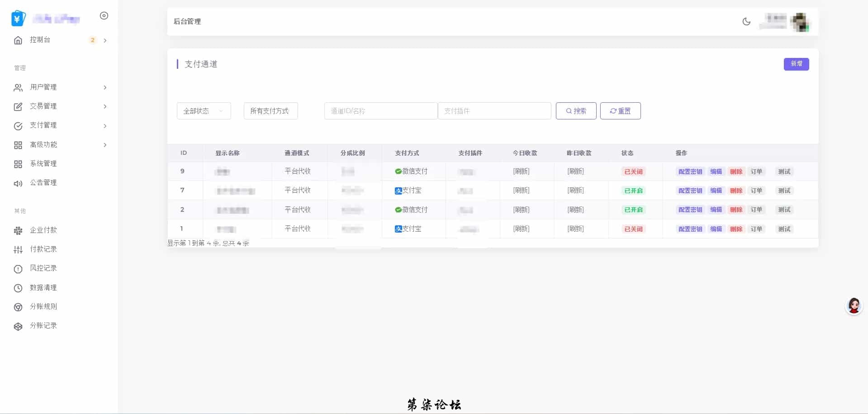Toggle the 已关闭 status of channel ID 9

633,171
